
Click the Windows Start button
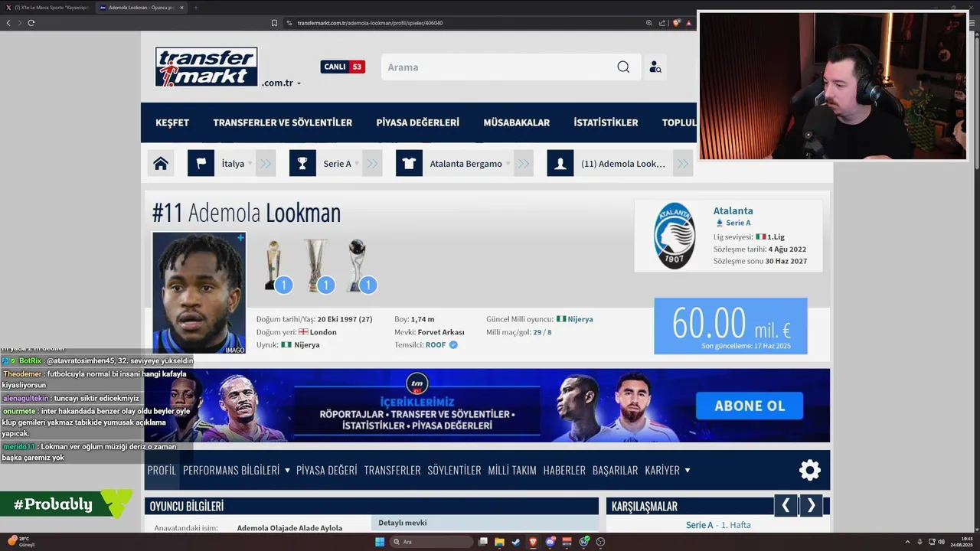click(x=380, y=542)
